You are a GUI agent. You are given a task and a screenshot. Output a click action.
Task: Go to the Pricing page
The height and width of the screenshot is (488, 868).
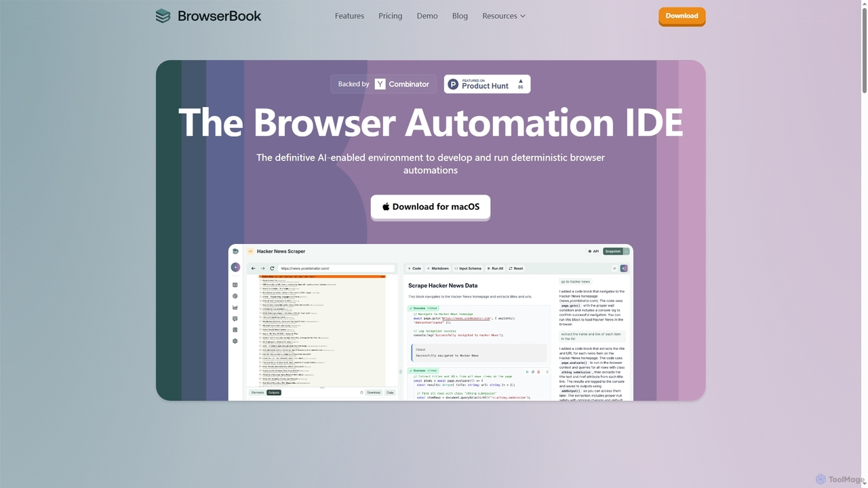[390, 16]
